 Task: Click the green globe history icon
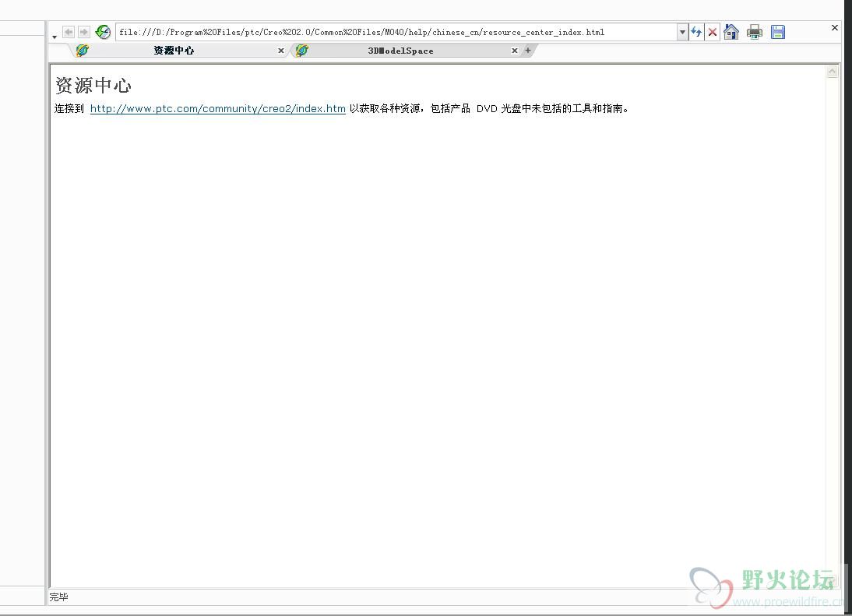(103, 32)
